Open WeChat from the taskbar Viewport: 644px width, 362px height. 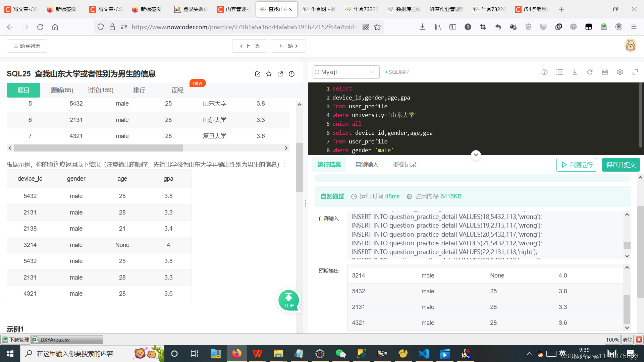pyautogui.click(x=340, y=354)
